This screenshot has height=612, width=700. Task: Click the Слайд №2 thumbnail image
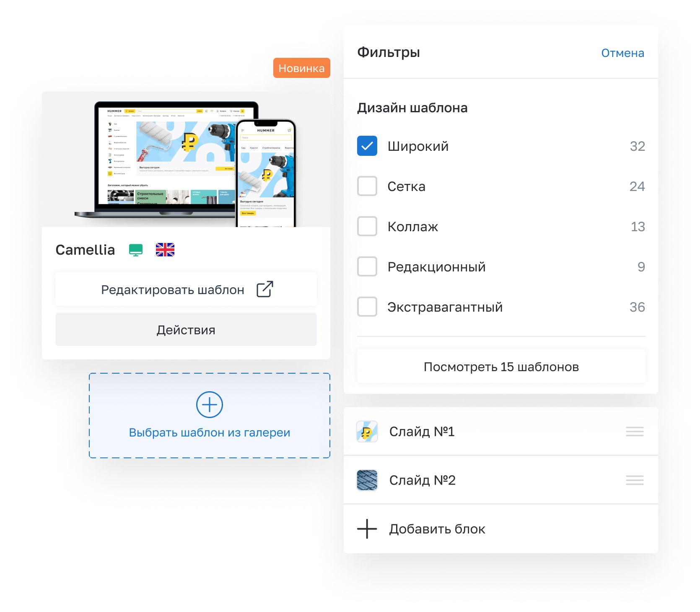point(367,480)
